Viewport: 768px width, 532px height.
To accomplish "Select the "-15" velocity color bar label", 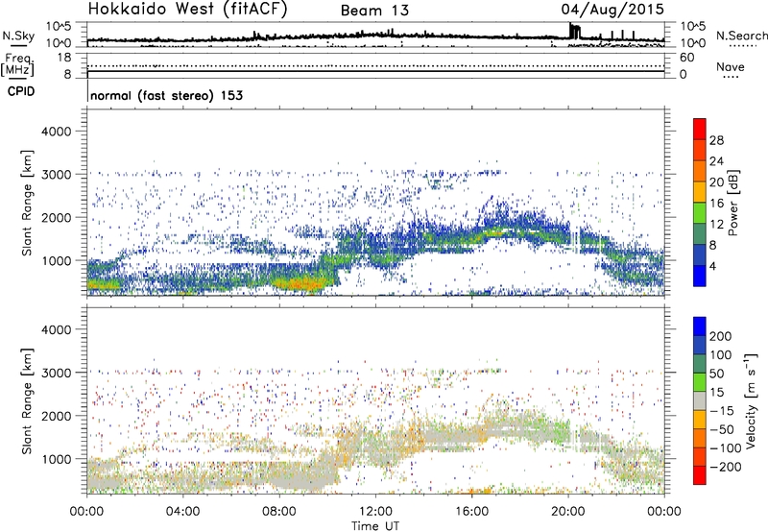I will point(722,410).
